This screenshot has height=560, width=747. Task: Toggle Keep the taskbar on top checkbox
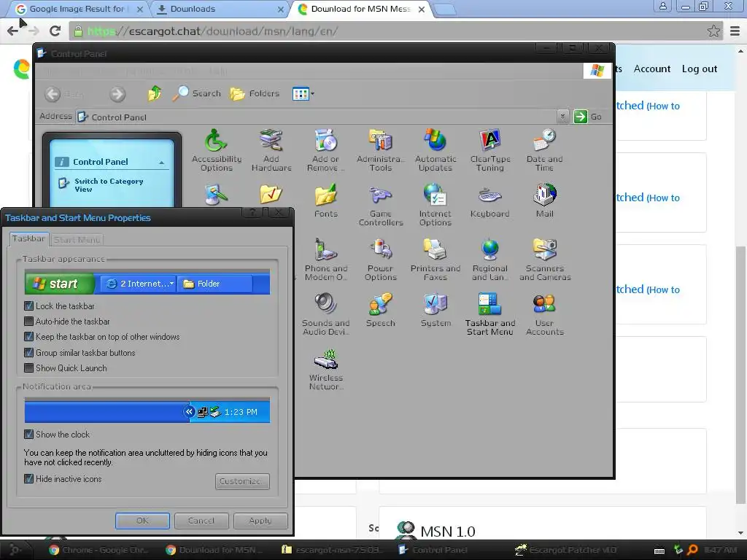28,337
